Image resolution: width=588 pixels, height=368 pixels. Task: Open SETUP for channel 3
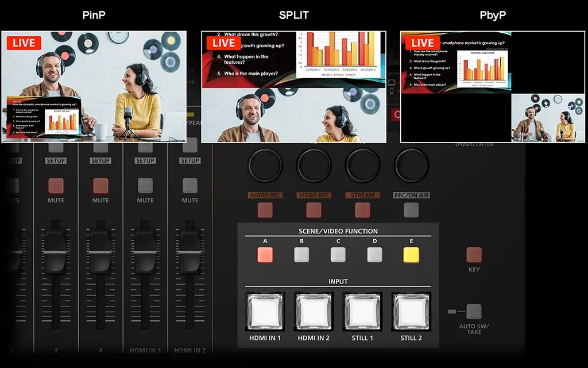click(56, 160)
